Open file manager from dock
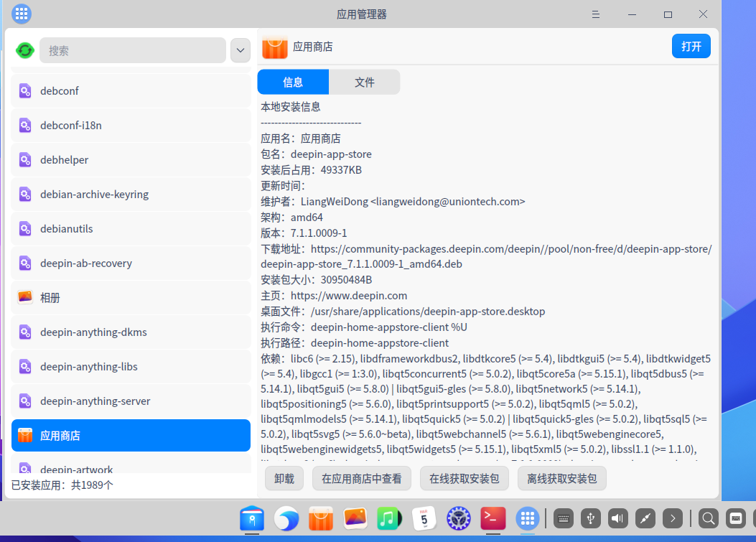 pos(252,519)
